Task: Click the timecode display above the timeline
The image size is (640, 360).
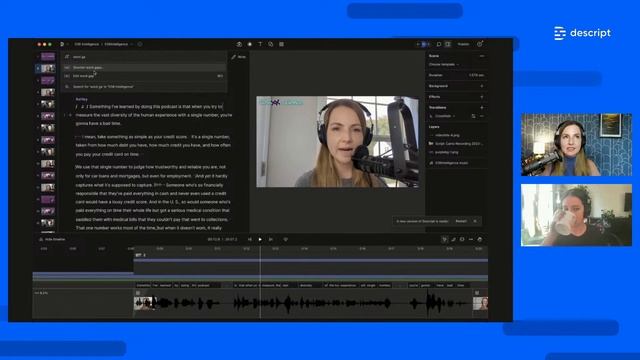Action: (222, 239)
